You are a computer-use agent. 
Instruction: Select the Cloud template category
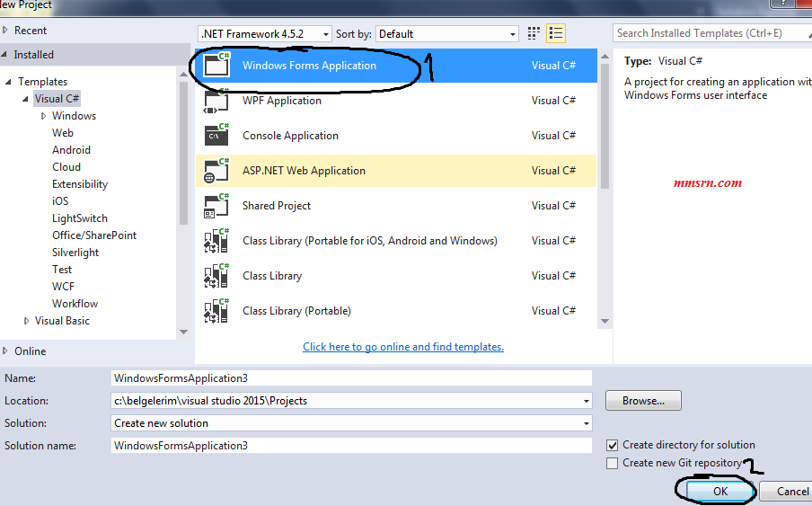(66, 167)
